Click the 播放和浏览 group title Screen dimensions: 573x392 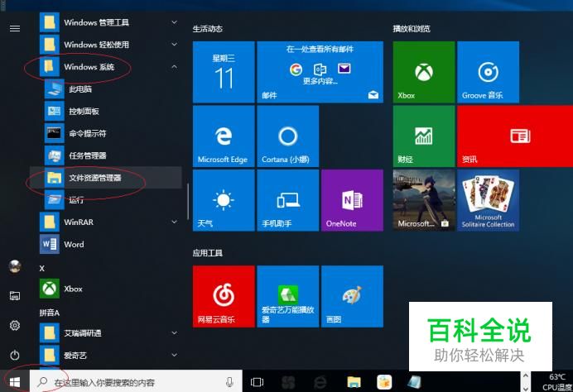[412, 28]
